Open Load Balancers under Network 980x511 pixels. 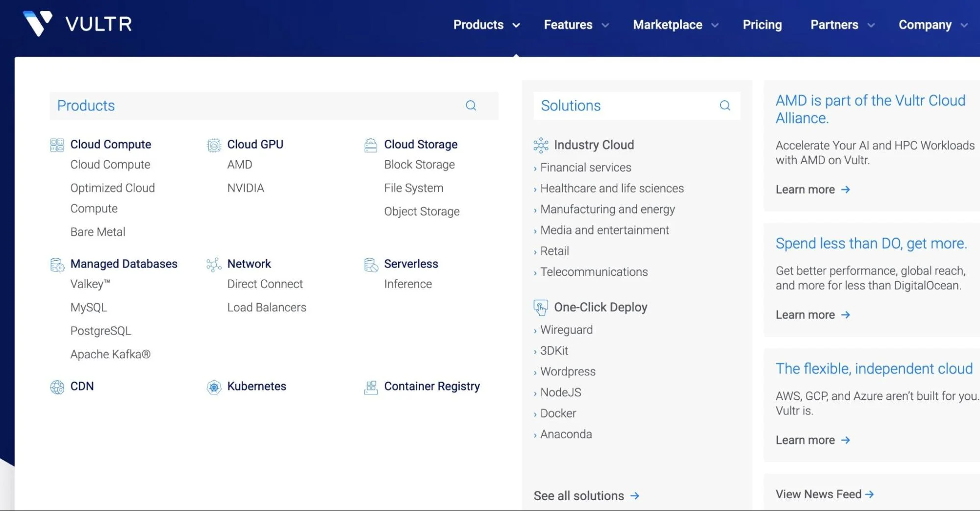266,308
